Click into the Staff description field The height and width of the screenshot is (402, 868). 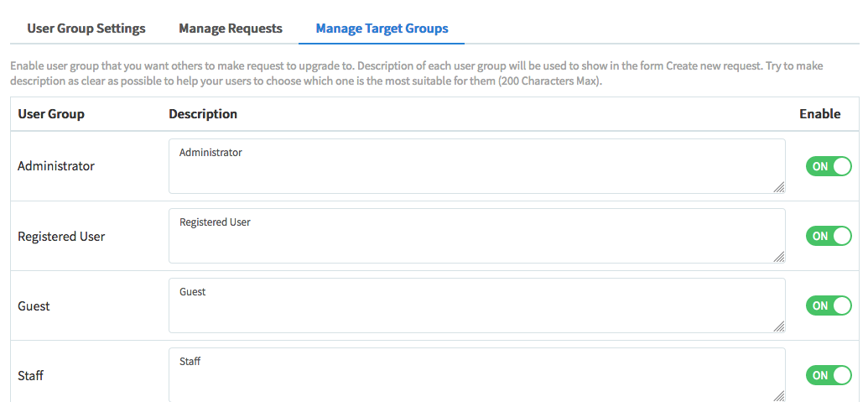point(476,375)
